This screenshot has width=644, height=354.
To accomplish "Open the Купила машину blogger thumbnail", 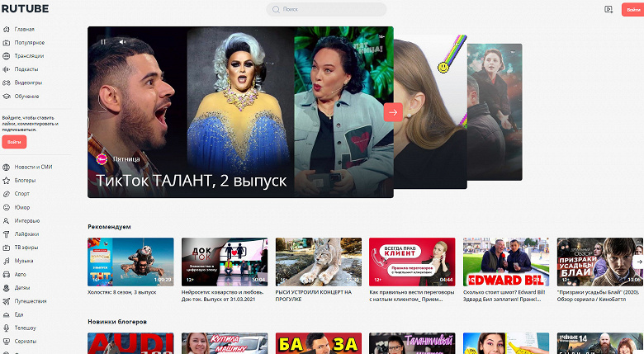I will [225, 343].
